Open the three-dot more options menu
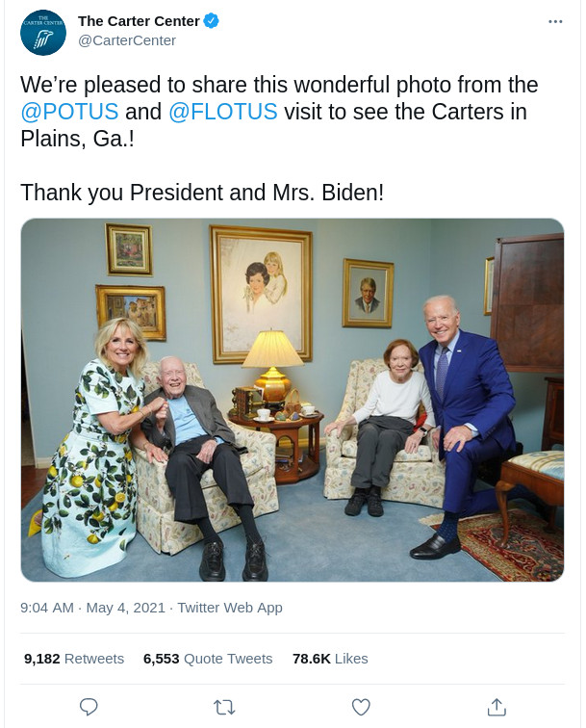586x728 pixels. [x=555, y=21]
